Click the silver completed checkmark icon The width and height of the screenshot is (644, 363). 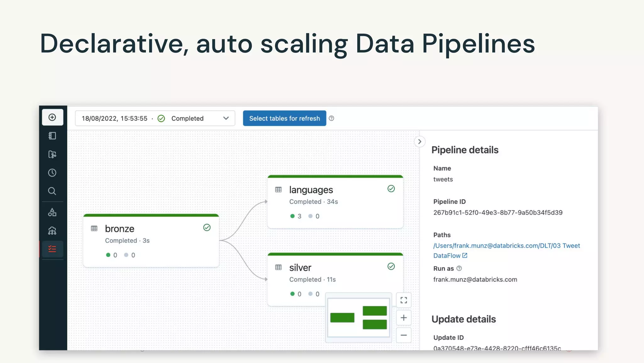tap(391, 266)
